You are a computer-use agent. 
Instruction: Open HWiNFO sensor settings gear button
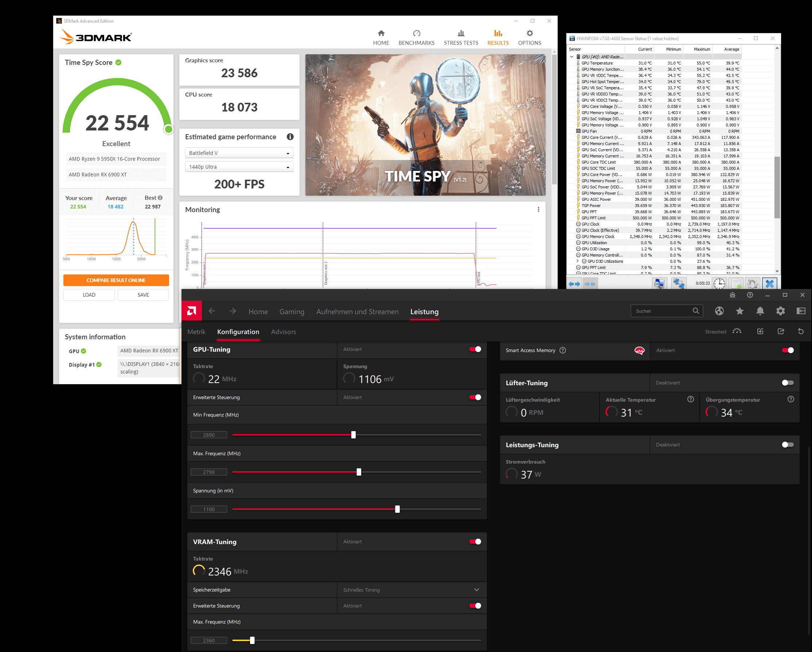pyautogui.click(x=753, y=284)
